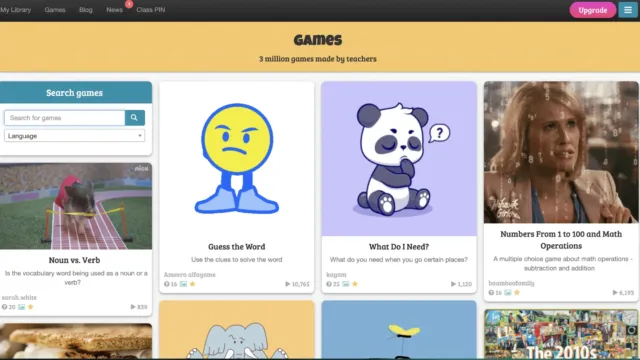Click the racing pig Noun vs. Verb thumbnail
Screen dimensions: 640x360
click(x=76, y=206)
